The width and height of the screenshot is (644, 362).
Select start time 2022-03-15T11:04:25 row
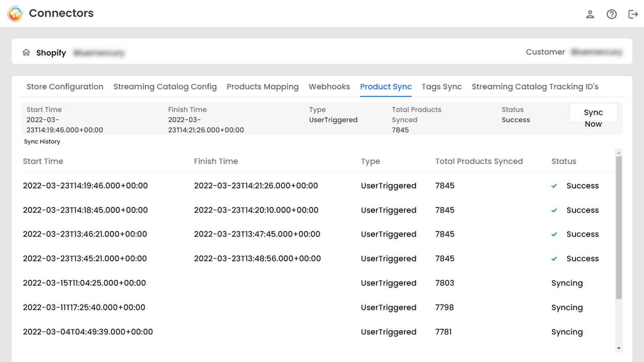[85, 283]
